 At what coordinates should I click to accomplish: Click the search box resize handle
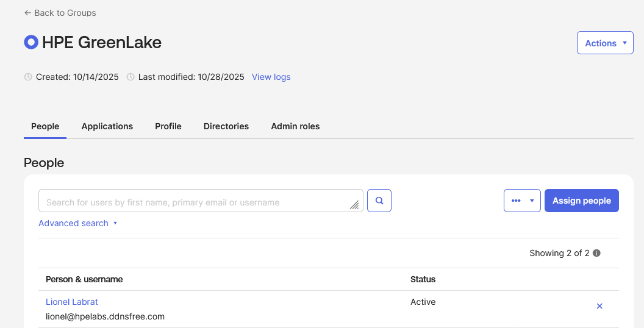point(354,205)
